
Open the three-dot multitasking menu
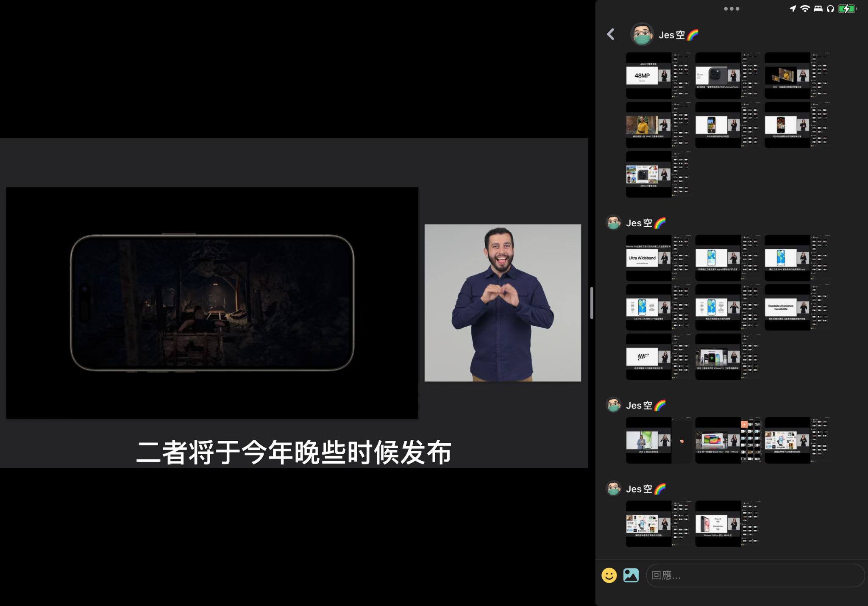732,8
